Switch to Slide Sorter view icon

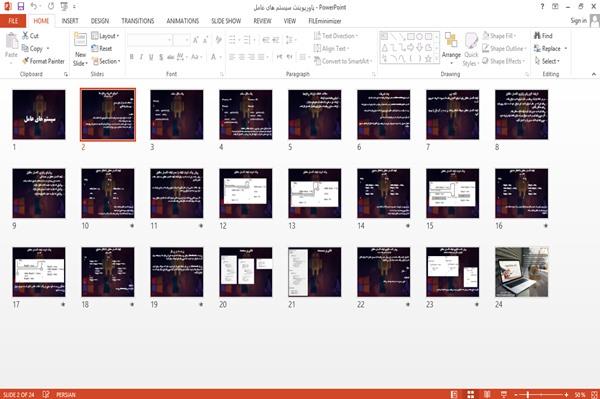click(471, 394)
